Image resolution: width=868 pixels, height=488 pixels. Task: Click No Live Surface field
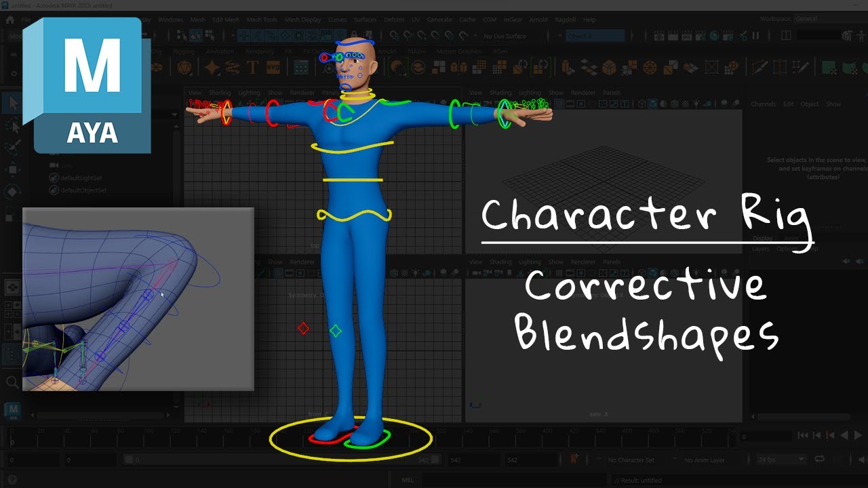(505, 36)
